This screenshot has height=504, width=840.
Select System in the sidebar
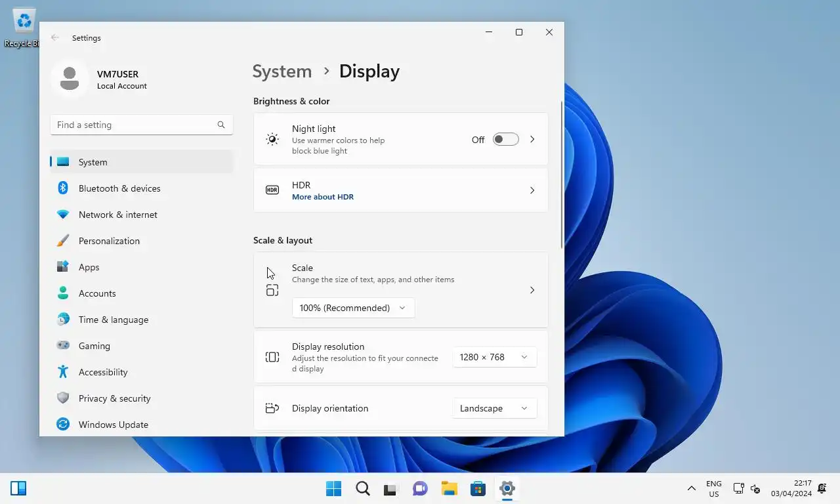tap(142, 162)
